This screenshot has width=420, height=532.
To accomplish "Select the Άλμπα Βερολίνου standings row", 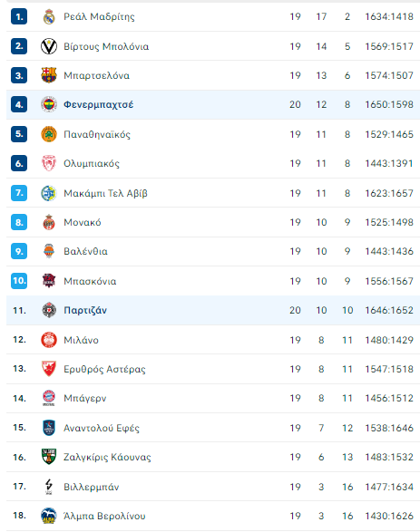I will coord(213,516).
